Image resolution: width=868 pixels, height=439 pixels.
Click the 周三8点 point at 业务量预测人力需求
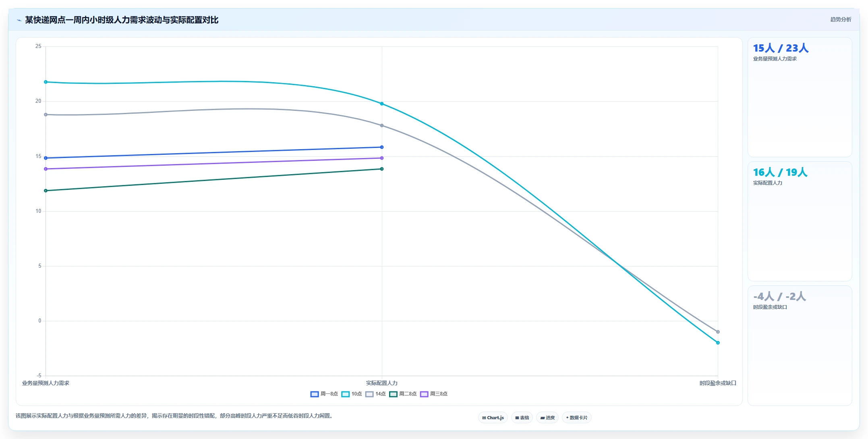pos(46,169)
